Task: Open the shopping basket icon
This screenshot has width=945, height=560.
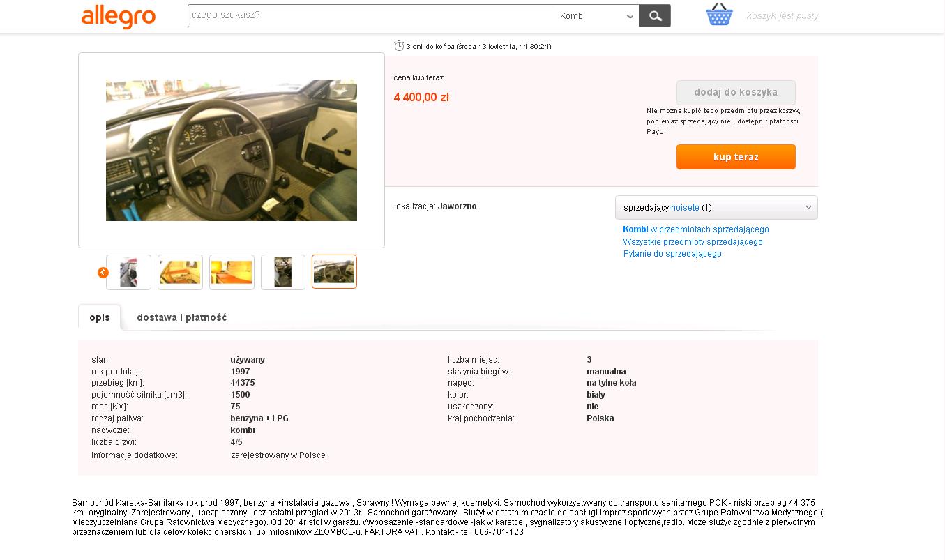Action: click(719, 15)
